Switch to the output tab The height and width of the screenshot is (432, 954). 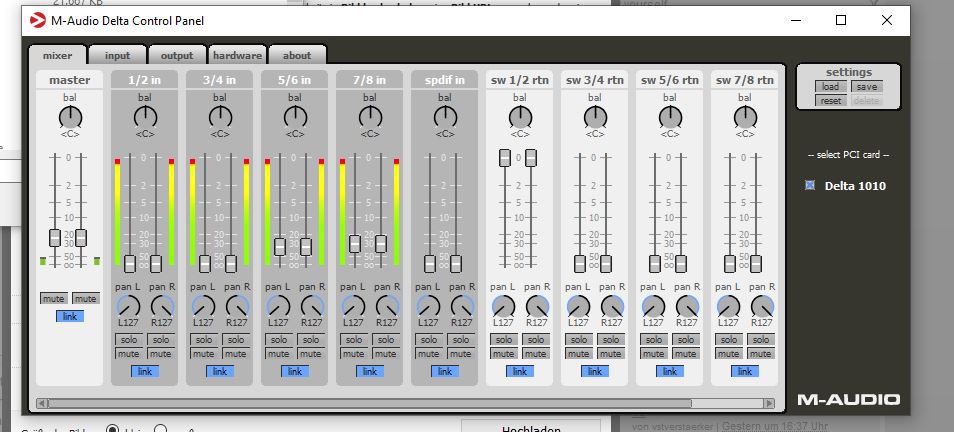click(176, 55)
